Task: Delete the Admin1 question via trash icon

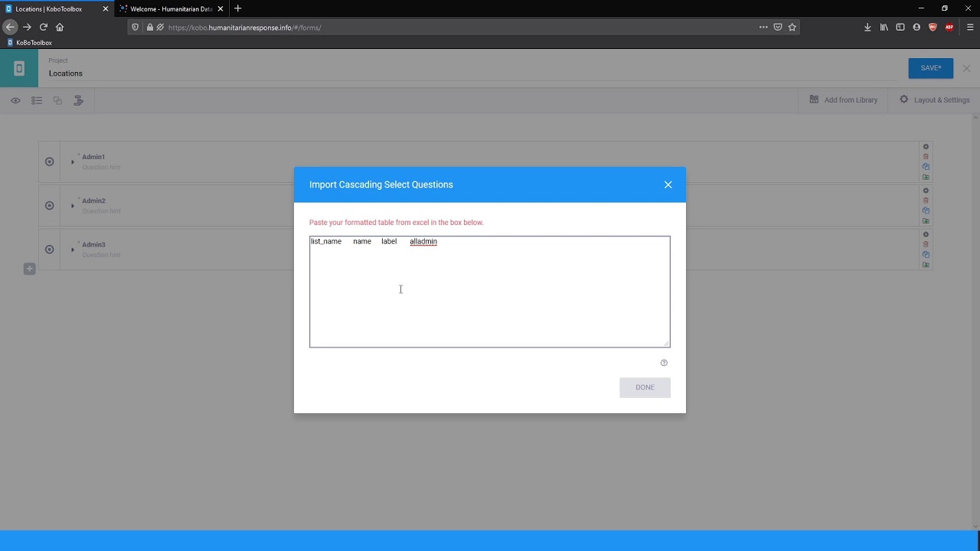Action: [926, 156]
